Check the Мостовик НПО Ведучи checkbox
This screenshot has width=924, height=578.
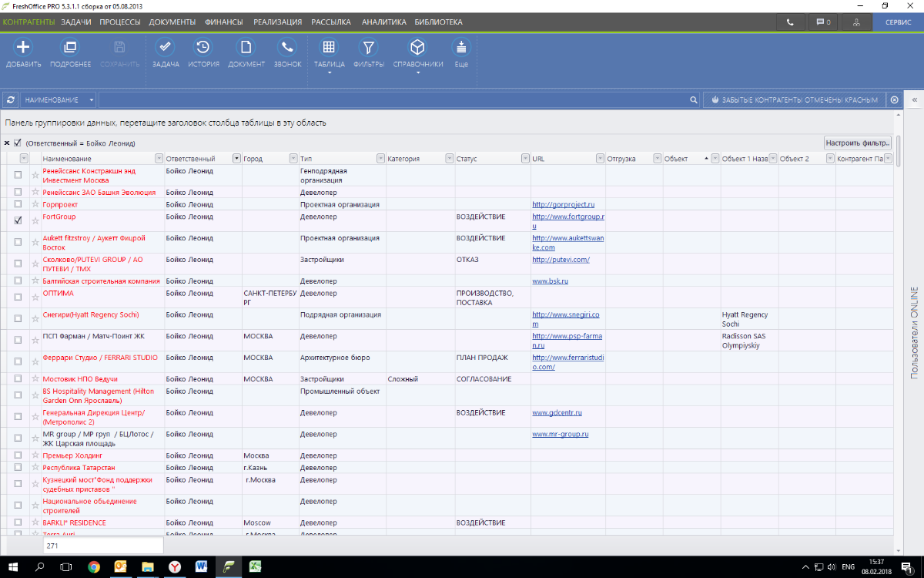[x=18, y=379]
